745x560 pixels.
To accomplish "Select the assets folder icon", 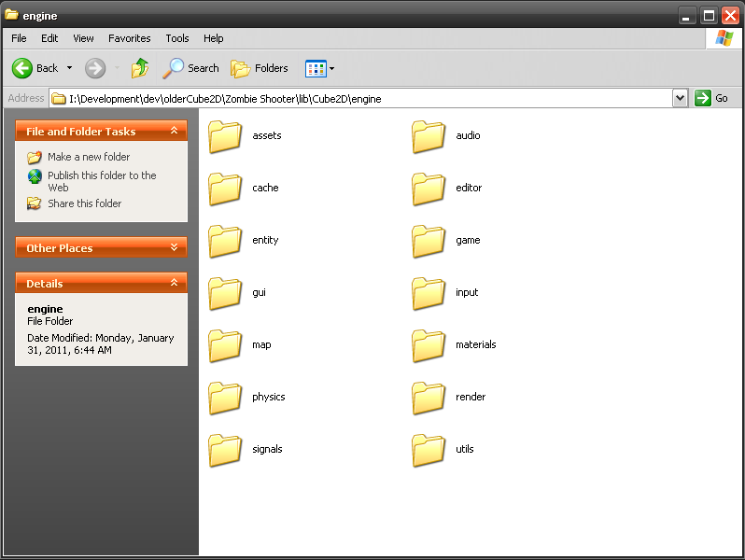I will tap(225, 136).
